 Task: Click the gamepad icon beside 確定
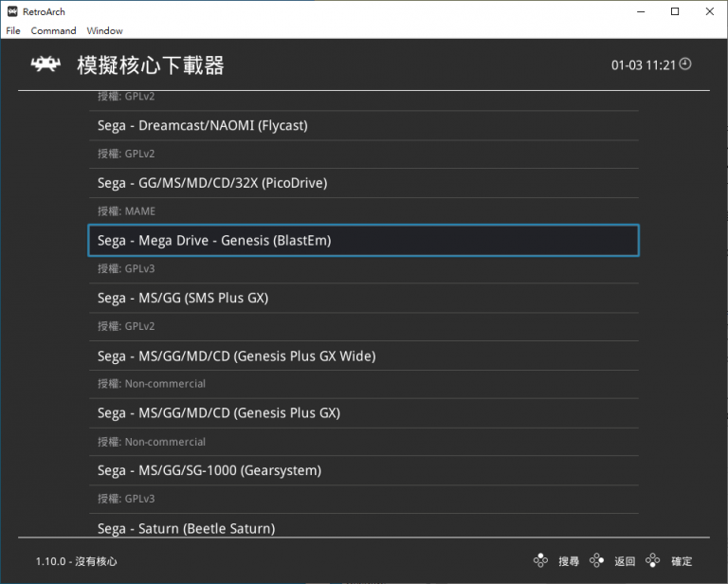[x=653, y=560]
